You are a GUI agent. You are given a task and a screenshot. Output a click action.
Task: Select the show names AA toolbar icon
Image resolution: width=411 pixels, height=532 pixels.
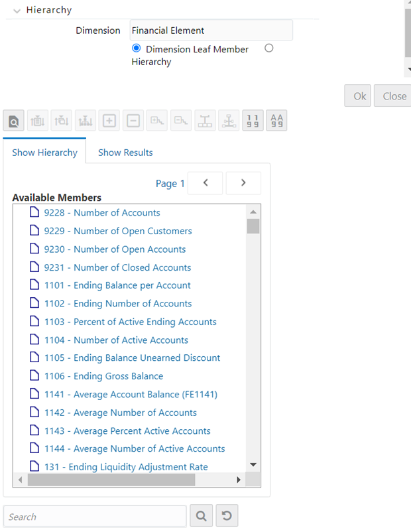click(276, 120)
